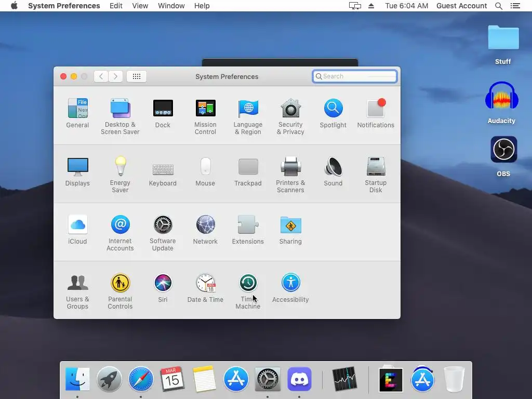532x399 pixels.
Task: Open Safari from the Dock
Action: [x=141, y=379]
